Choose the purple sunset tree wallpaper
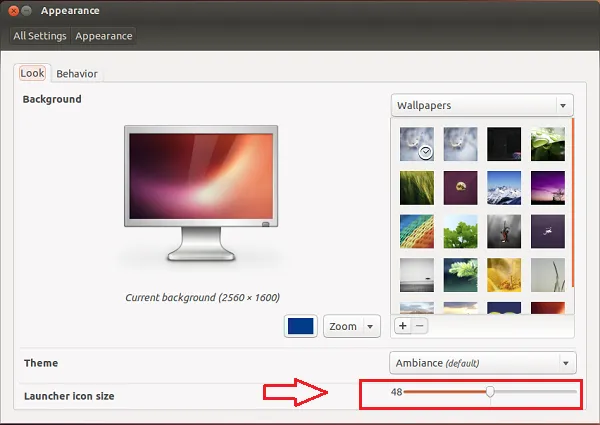 tap(547, 186)
